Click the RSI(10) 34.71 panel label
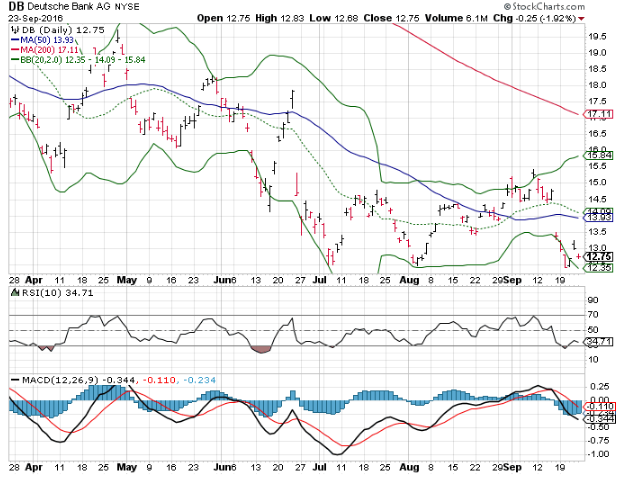 [x=57, y=293]
